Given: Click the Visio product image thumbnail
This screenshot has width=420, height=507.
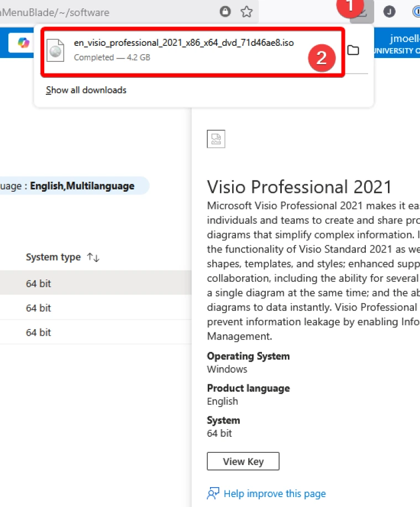Looking at the screenshot, I should click(216, 139).
